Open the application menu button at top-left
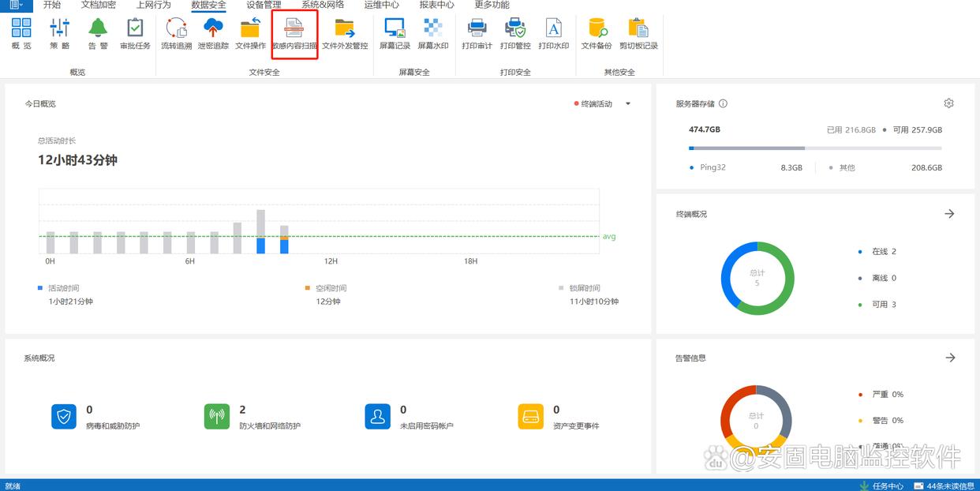The width and height of the screenshot is (980, 491). (x=16, y=5)
